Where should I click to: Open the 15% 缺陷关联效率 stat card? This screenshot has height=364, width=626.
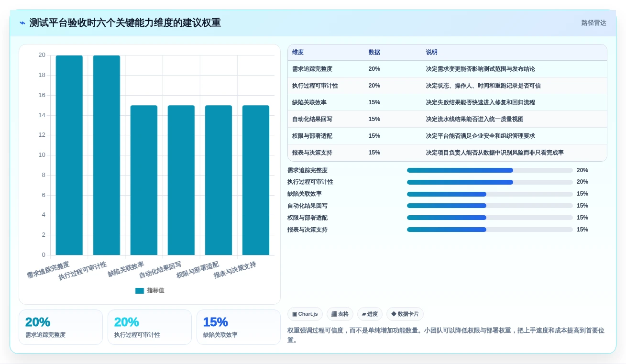239,327
